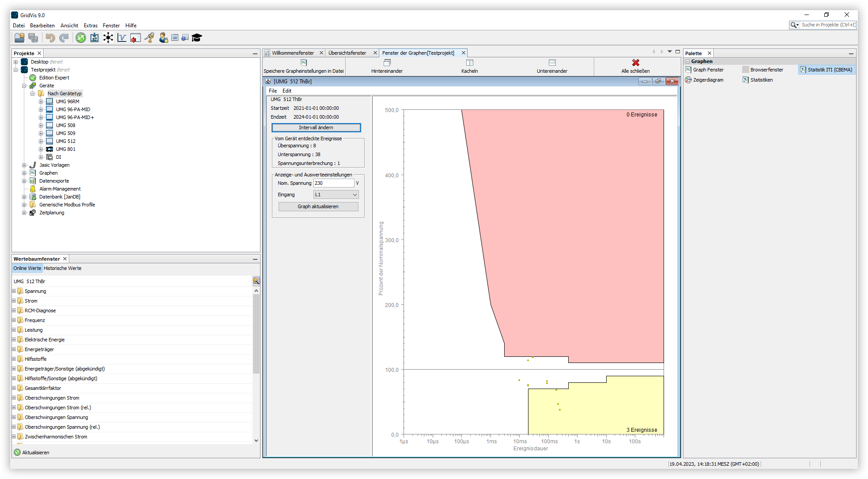Select Graph Fenster in the Palette
The width and height of the screenshot is (868, 479).
[x=705, y=70]
